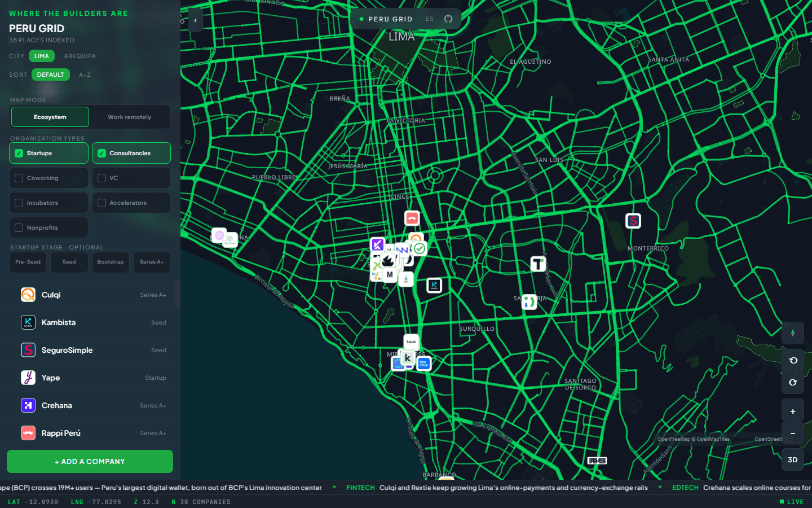Zoom out of the map

792,433
